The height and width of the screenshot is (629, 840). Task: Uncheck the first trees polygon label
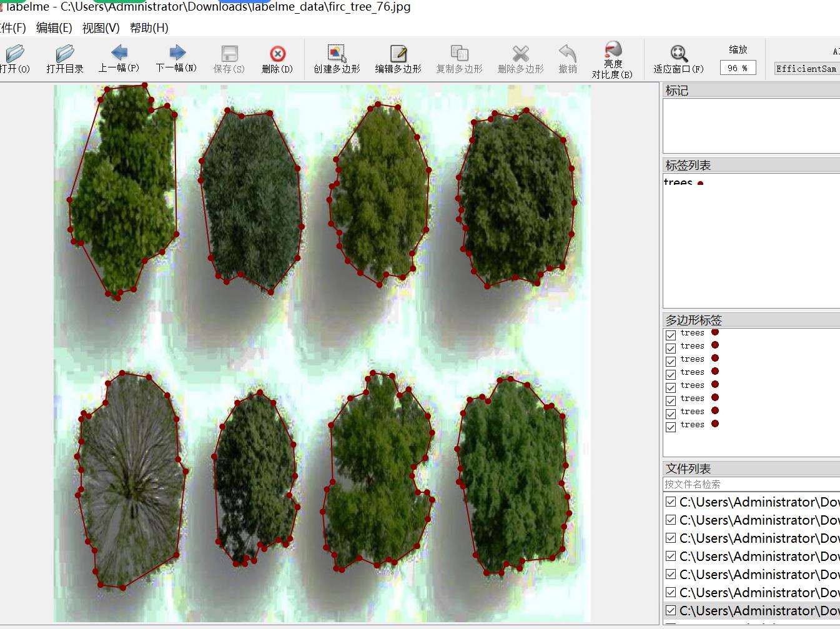pos(671,335)
